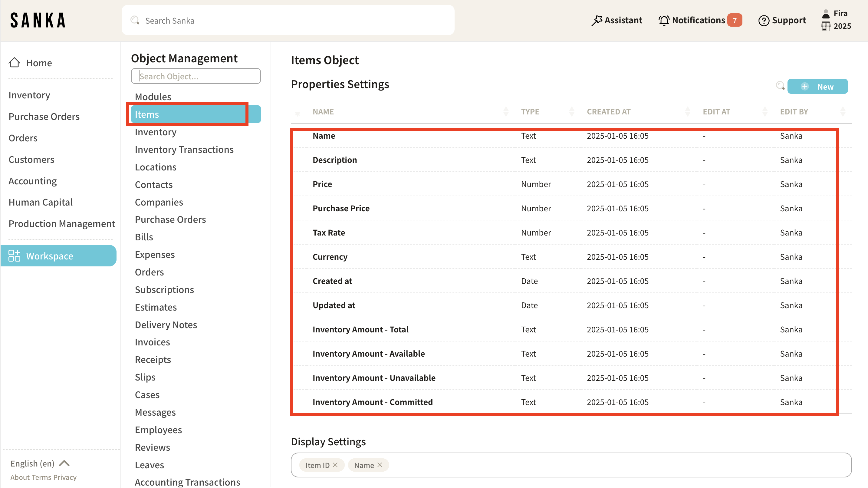
Task: Open the Notifications bell icon
Action: point(664,21)
